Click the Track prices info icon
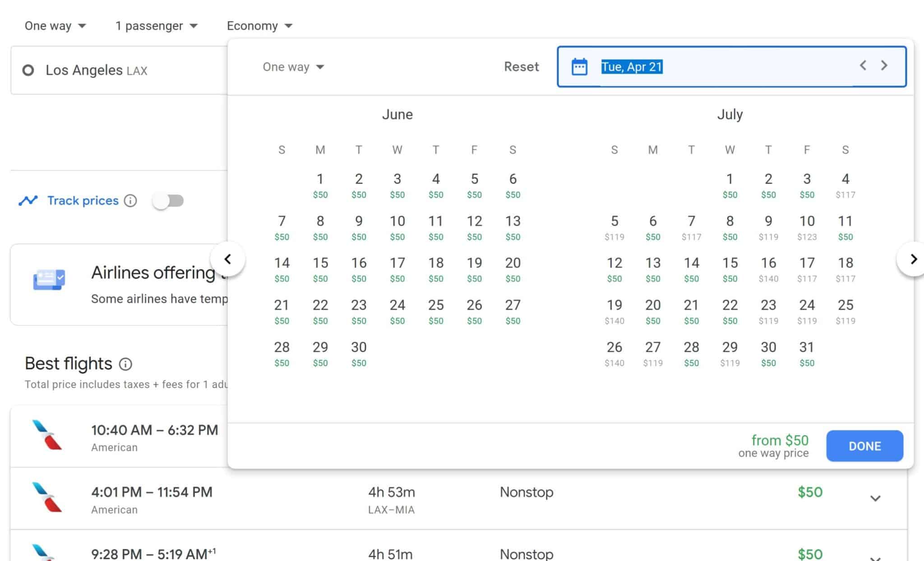 130,200
